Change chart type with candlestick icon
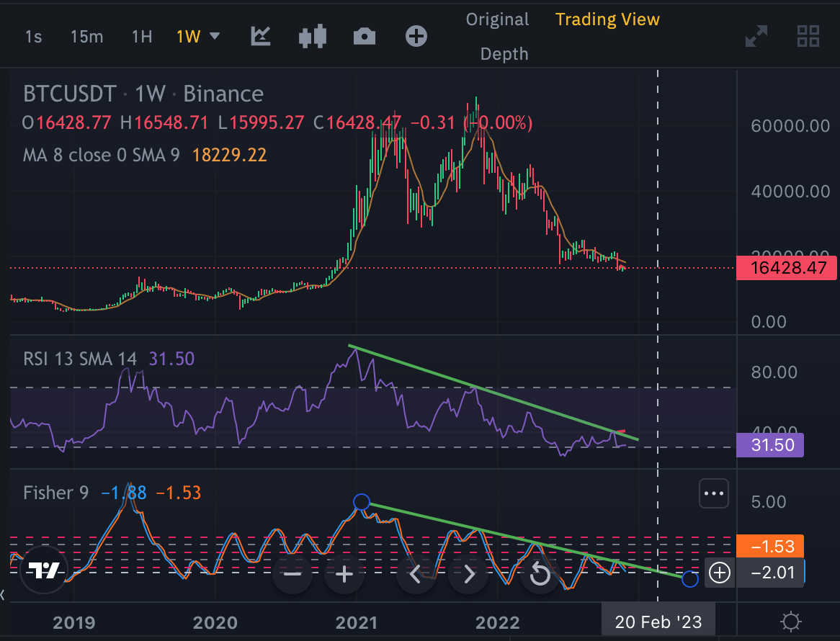Image resolution: width=840 pixels, height=641 pixels. (x=313, y=37)
